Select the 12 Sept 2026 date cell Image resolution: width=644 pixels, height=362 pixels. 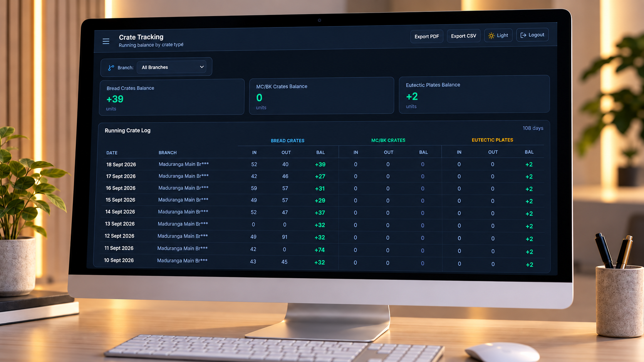point(119,236)
